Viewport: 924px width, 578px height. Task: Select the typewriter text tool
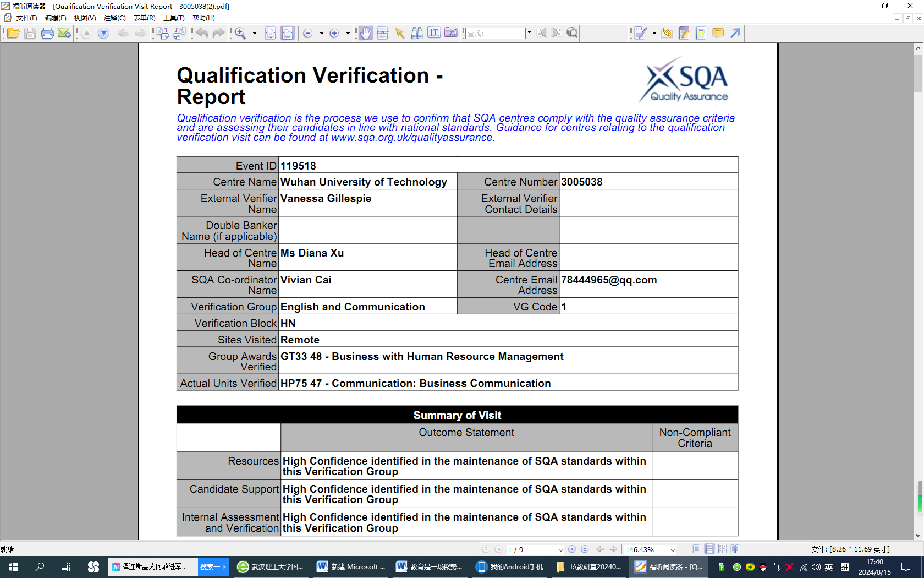point(701,34)
